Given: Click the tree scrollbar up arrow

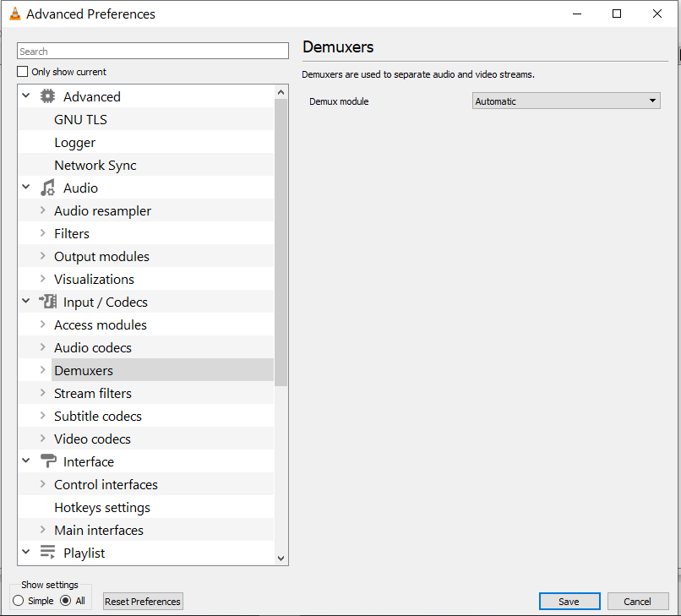Looking at the screenshot, I should click(281, 91).
